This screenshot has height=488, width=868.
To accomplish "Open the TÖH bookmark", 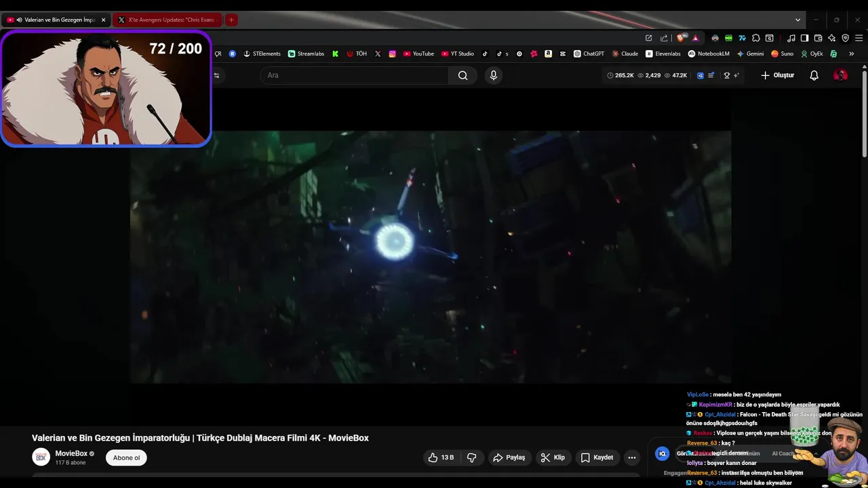I will [357, 54].
